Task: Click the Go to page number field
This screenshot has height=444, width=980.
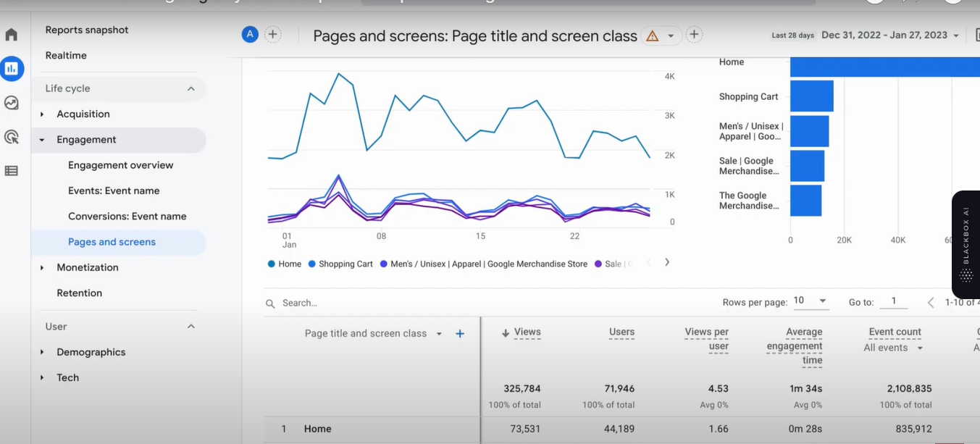Action: (894, 301)
